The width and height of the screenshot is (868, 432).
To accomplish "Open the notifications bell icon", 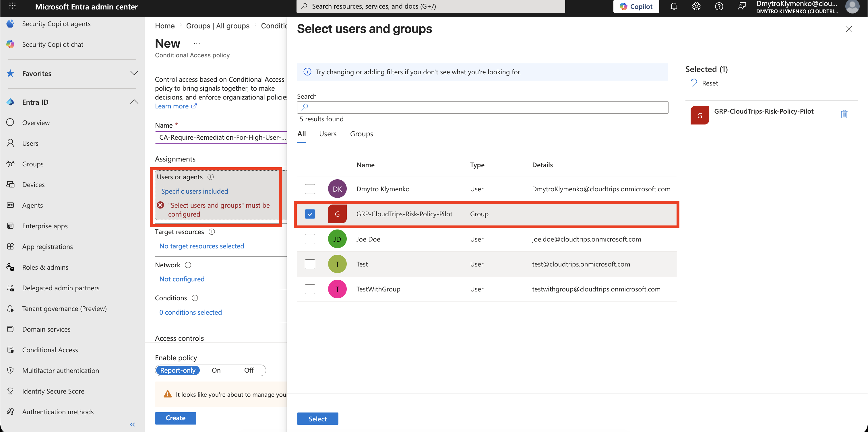I will pyautogui.click(x=673, y=6).
